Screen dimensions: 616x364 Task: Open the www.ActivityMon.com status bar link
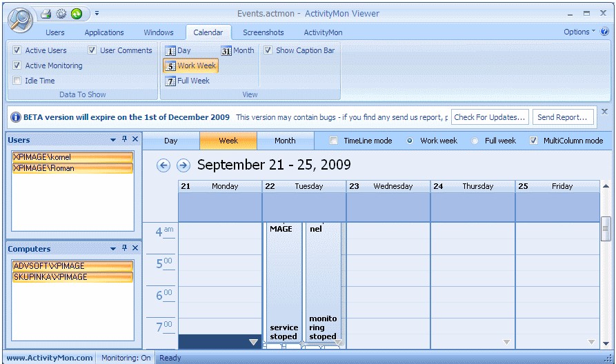pos(50,358)
